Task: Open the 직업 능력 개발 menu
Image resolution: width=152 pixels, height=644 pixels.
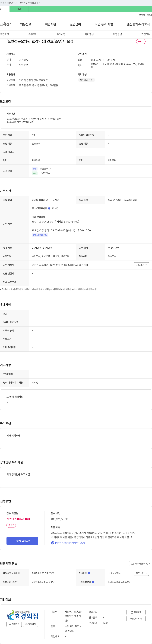Action: click(104, 24)
